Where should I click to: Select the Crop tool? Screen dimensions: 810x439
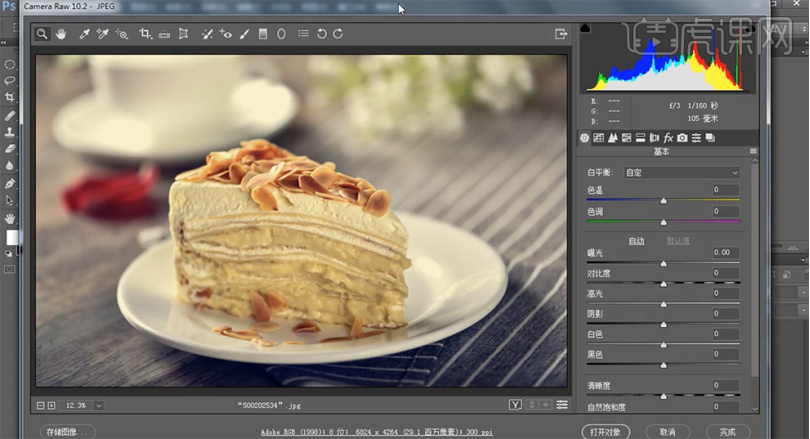pos(146,34)
